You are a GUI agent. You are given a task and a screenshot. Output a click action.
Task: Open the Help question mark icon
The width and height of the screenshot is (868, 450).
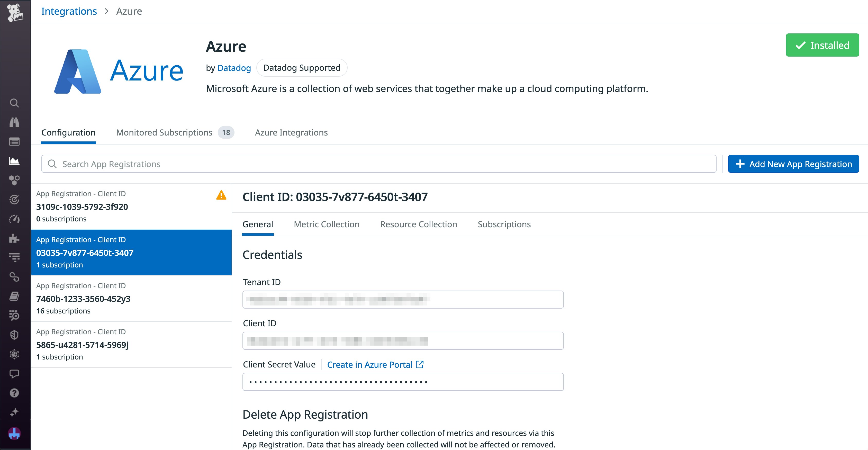[x=14, y=393]
